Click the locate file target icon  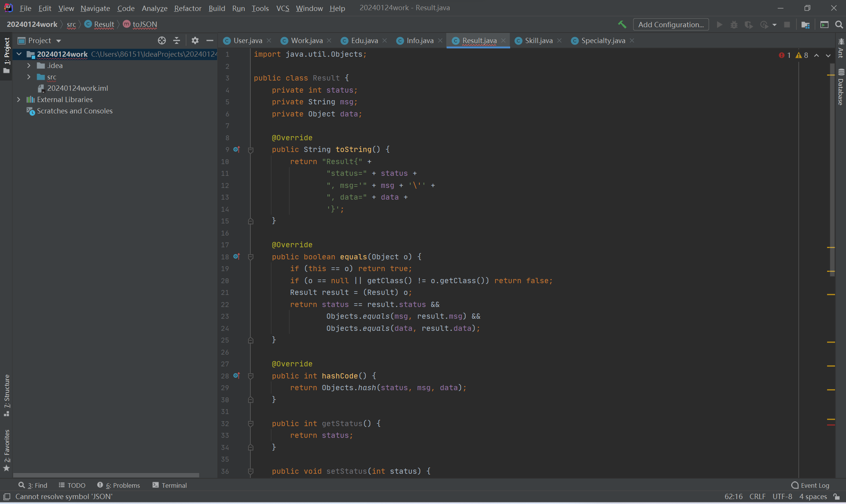[x=161, y=40]
